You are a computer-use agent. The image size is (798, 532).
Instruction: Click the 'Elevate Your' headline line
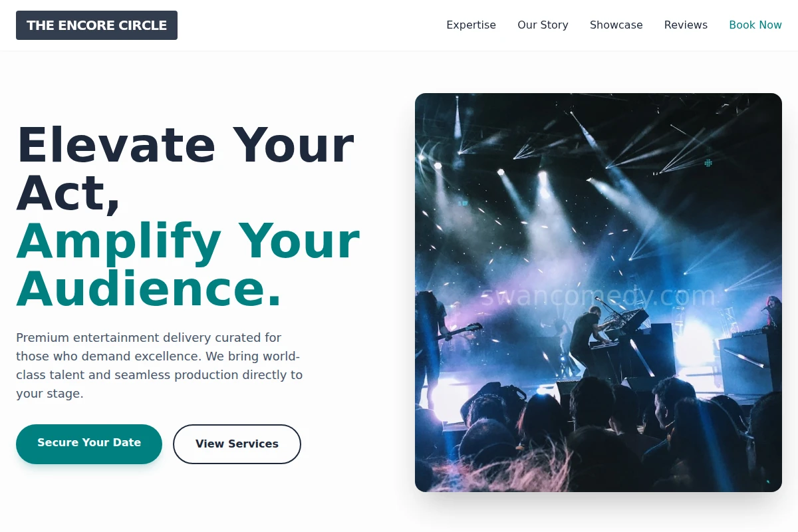pos(185,145)
